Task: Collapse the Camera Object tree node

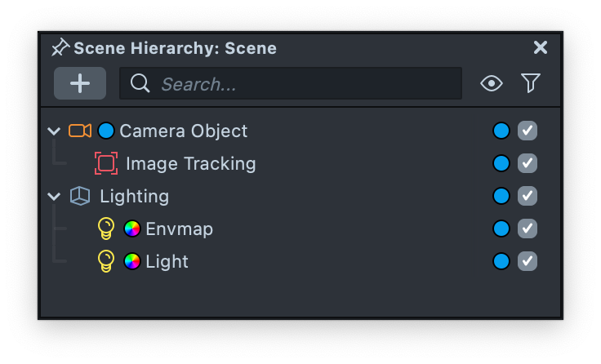Action: click(54, 131)
